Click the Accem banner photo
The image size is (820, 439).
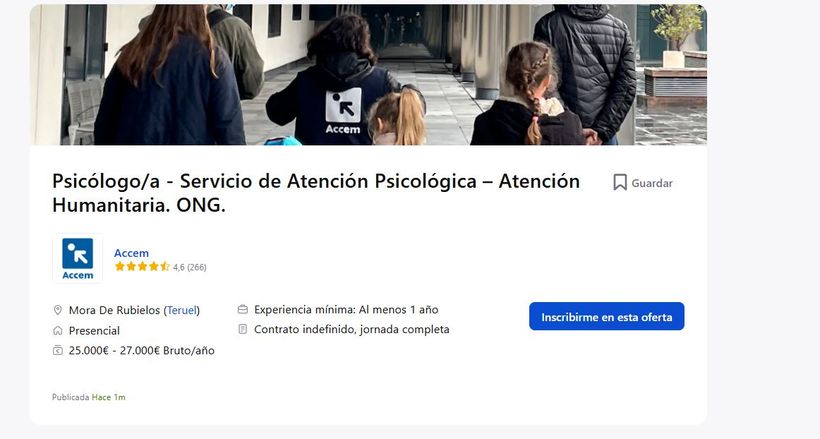click(x=368, y=75)
